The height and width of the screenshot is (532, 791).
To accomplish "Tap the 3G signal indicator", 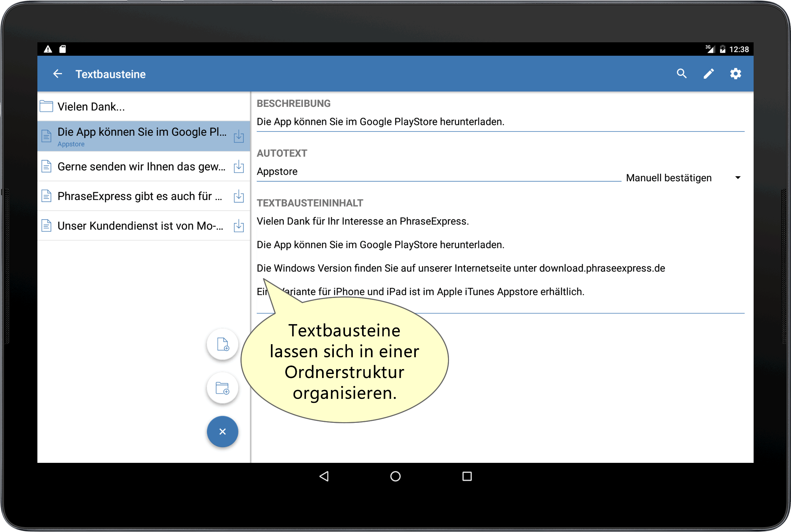I will 710,49.
